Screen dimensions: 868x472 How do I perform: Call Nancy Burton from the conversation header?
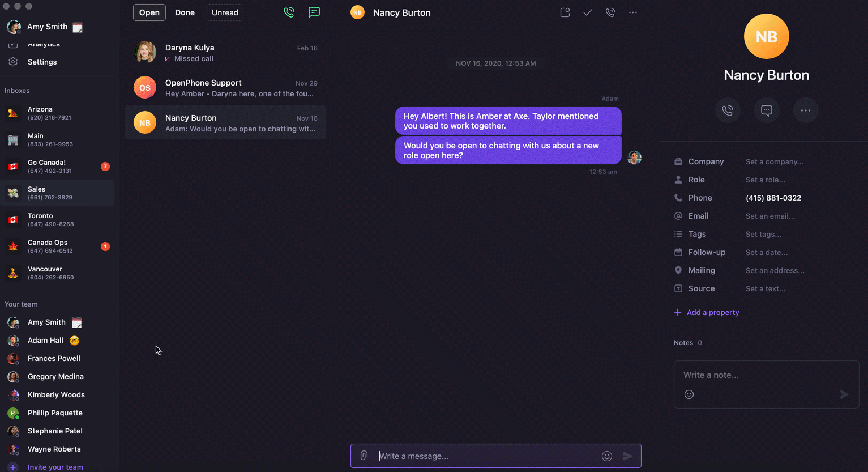pos(610,12)
